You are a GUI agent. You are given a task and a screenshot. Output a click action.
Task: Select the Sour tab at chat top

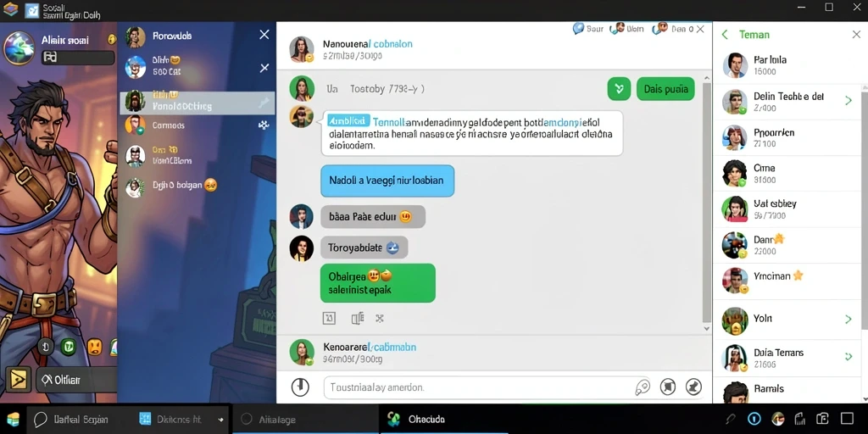(588, 29)
